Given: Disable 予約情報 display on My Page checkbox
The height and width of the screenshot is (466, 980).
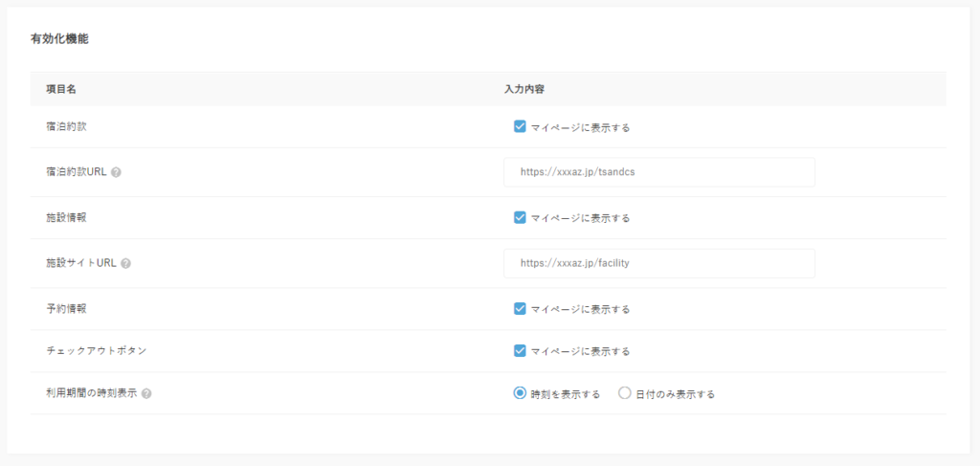Looking at the screenshot, I should click(520, 308).
